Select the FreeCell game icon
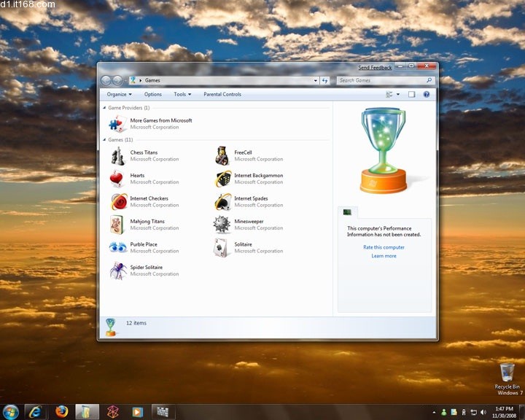Screen dimensions: 525x420 [x=222, y=155]
